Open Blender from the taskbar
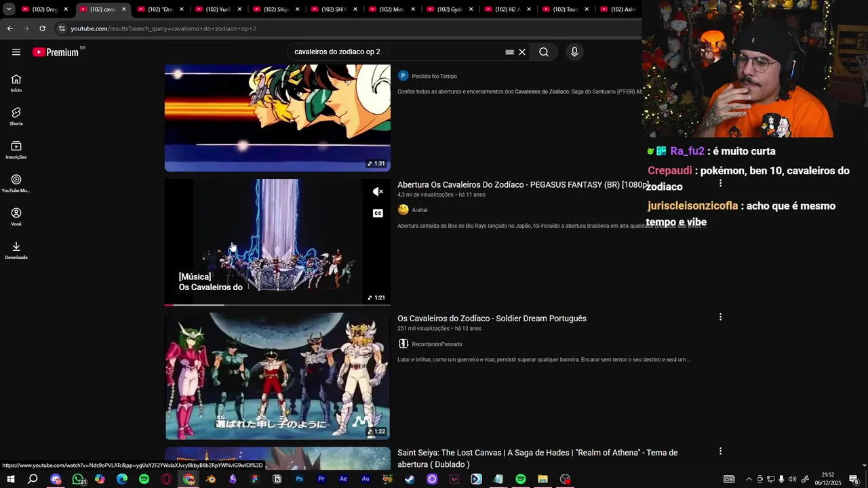 (211, 479)
